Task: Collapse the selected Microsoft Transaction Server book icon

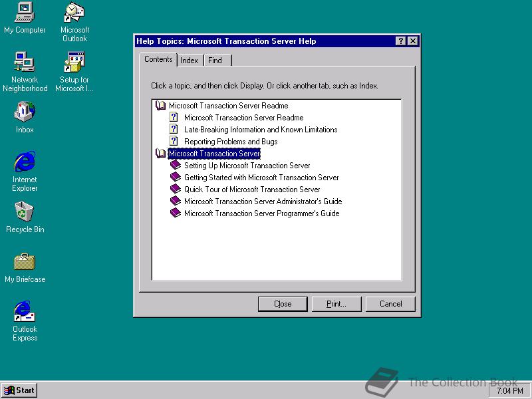Action: [x=160, y=154]
